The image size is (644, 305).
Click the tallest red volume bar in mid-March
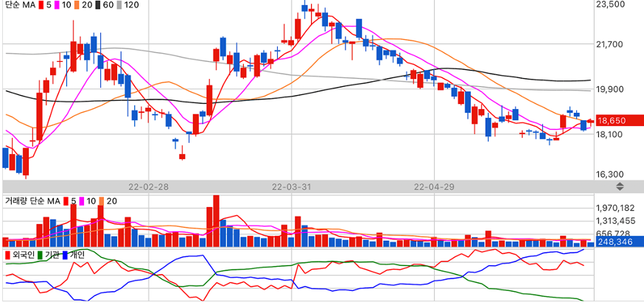coord(216,221)
